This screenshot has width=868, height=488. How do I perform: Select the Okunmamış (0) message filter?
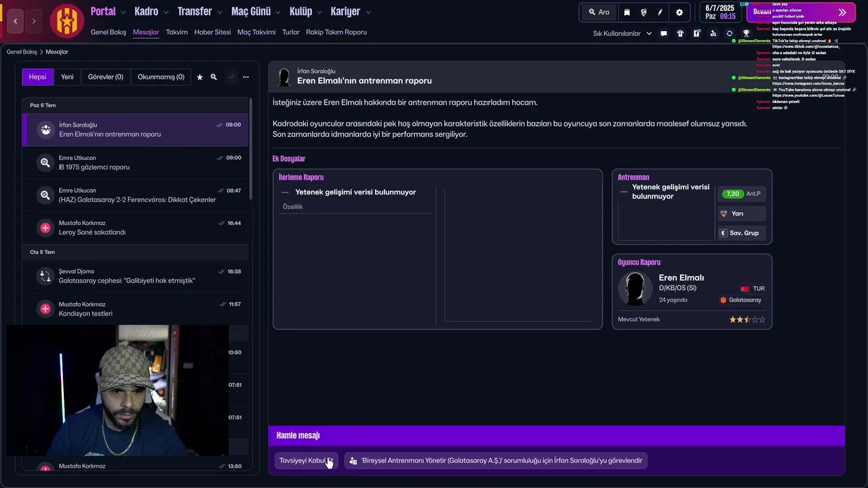click(x=161, y=77)
